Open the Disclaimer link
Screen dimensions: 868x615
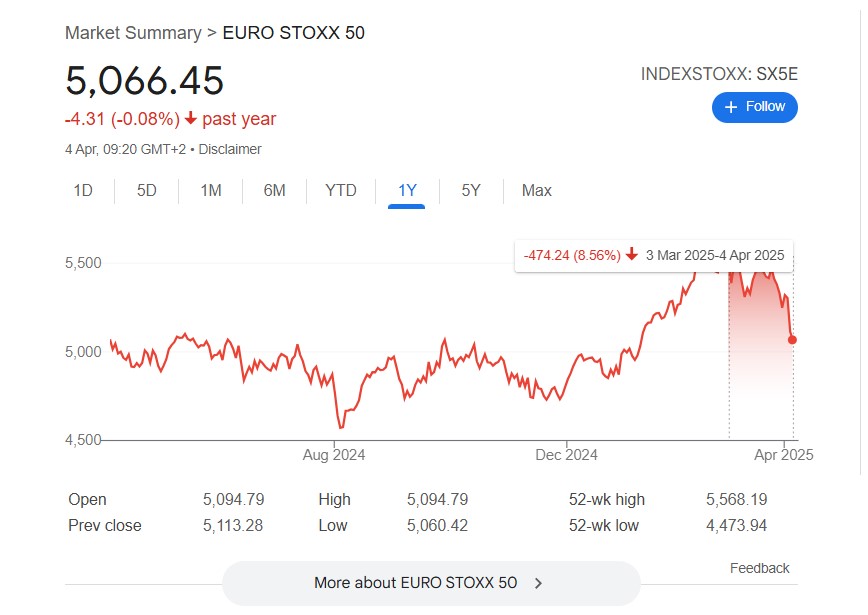coord(230,149)
